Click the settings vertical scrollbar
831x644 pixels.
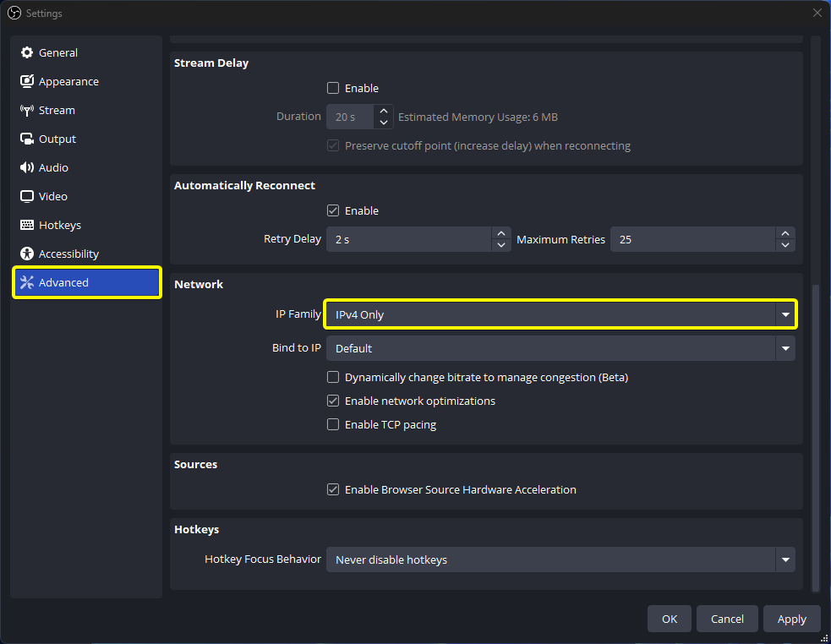click(x=816, y=437)
